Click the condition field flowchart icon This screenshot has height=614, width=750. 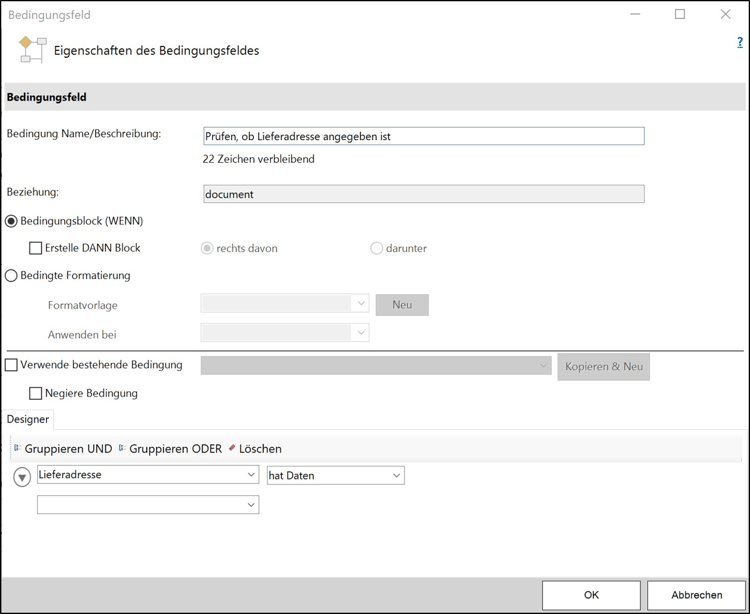(33, 50)
